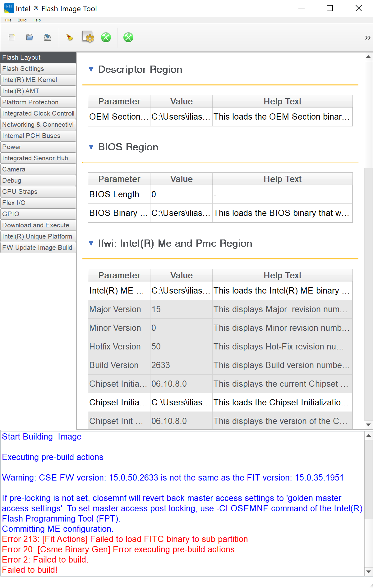Viewport: 373px width, 588px height.
Task: Go to the Camera tab
Action: coord(38,169)
